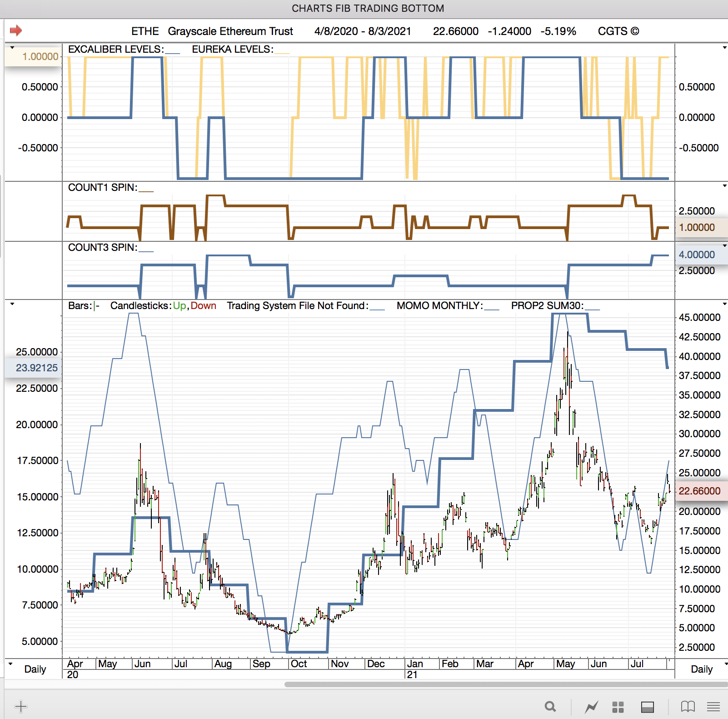
Task: Open the triangle beside bottom-left Daily
Action: pos(10,664)
